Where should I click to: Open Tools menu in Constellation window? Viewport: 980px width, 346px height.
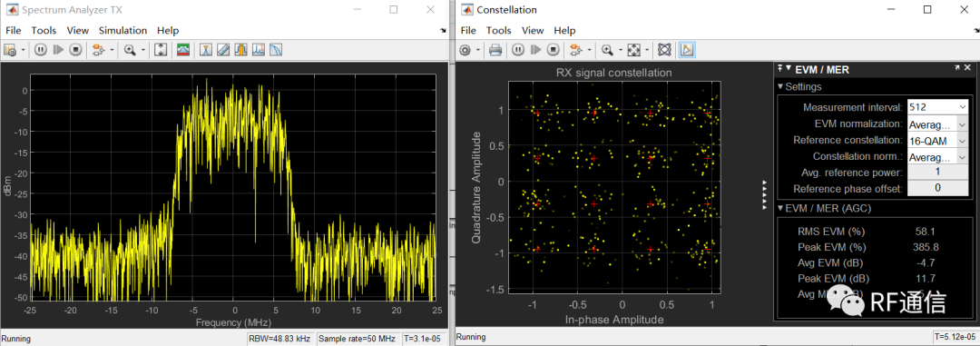[499, 30]
